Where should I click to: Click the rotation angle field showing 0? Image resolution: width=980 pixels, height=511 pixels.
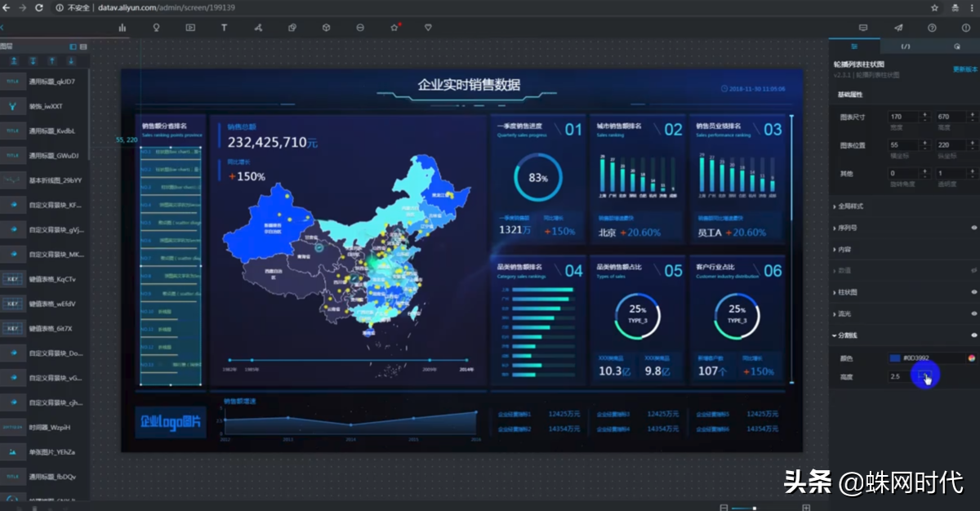[x=904, y=173]
